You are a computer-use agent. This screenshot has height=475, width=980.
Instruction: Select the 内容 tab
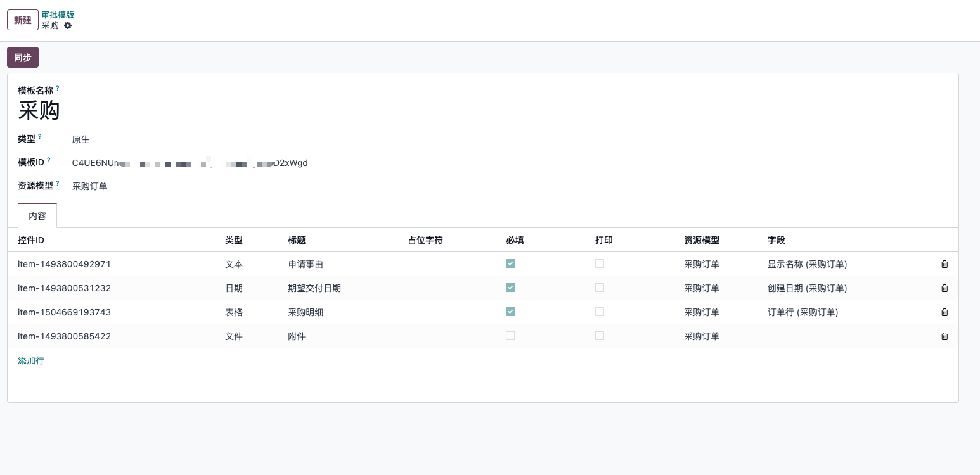(x=37, y=215)
